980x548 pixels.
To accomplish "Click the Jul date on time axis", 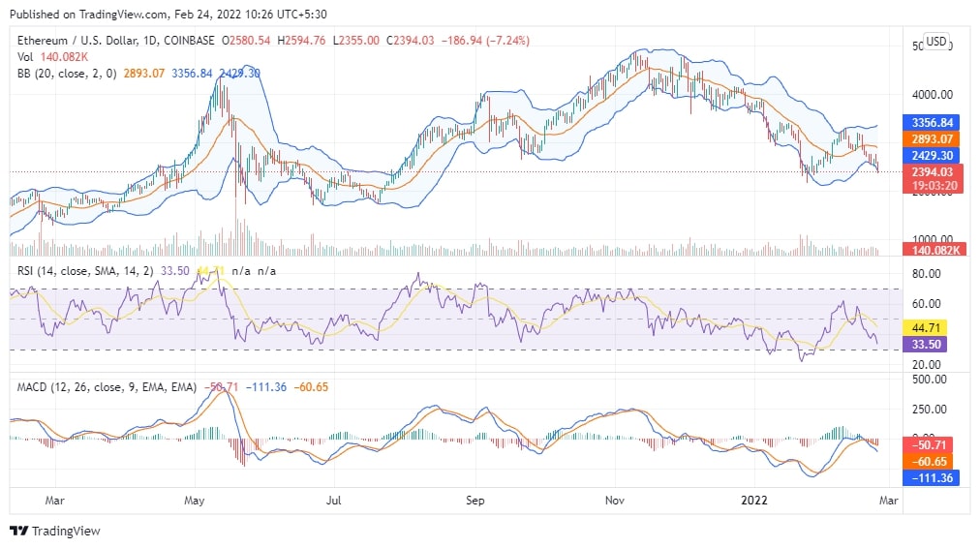I will pyautogui.click(x=334, y=501).
